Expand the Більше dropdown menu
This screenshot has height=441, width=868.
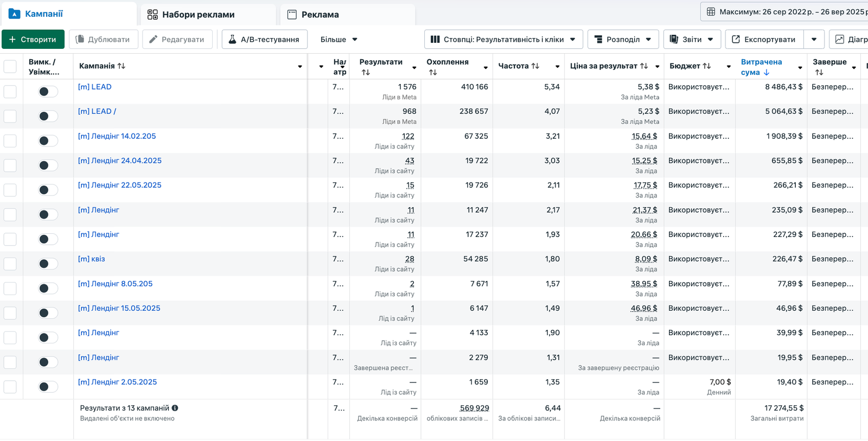pyautogui.click(x=339, y=40)
